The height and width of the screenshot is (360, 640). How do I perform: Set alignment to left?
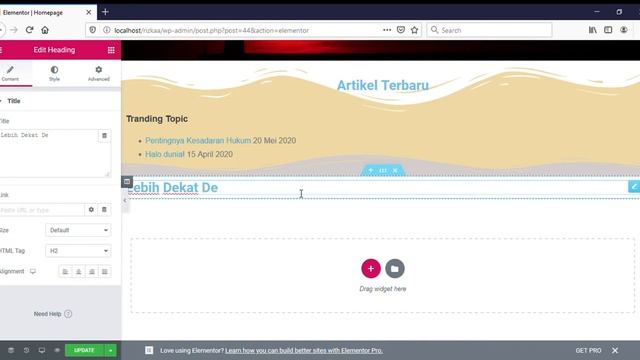pos(65,271)
